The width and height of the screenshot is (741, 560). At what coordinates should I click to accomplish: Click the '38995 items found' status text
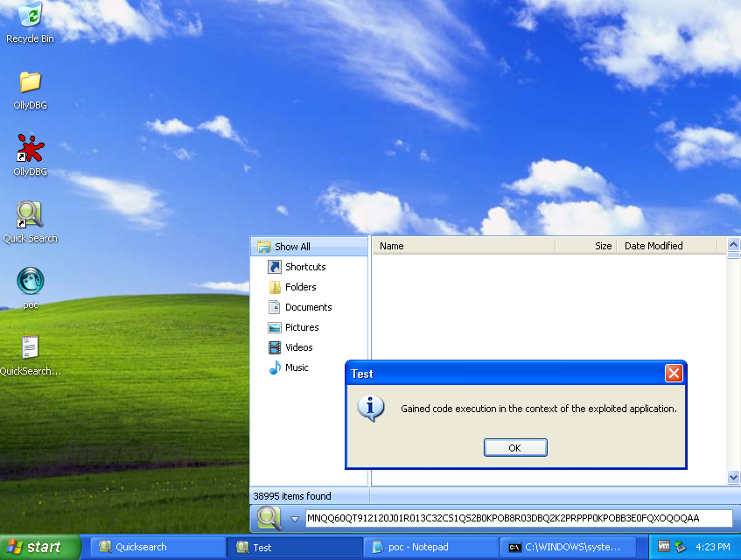pos(292,496)
